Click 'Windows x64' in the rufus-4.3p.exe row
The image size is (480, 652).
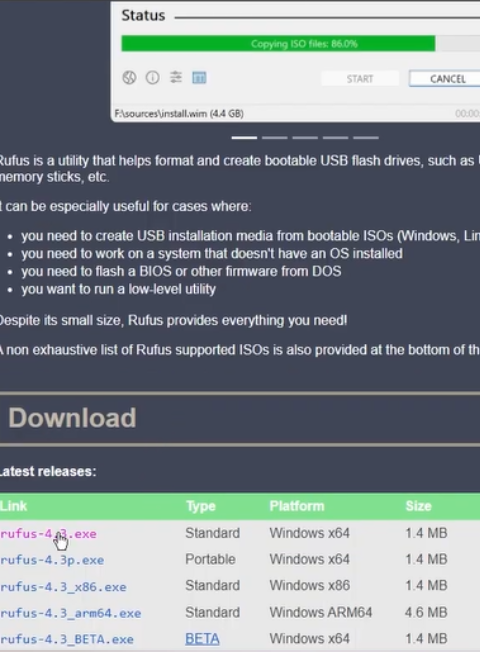(309, 559)
